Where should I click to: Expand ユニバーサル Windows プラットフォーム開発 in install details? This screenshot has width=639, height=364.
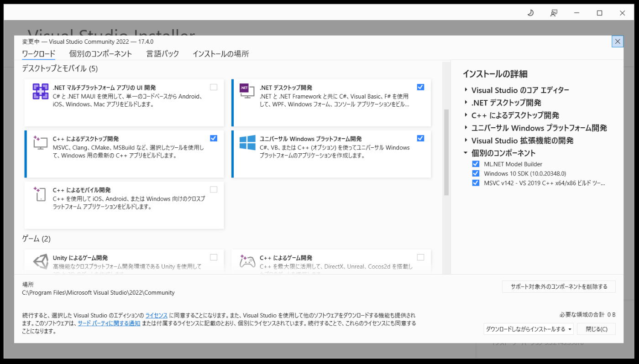click(466, 128)
